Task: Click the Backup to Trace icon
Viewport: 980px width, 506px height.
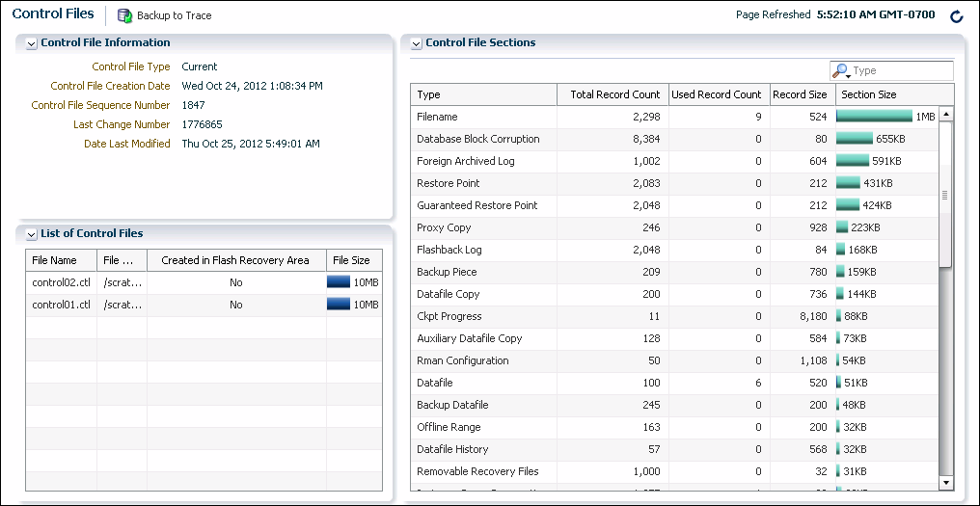Action: click(124, 15)
